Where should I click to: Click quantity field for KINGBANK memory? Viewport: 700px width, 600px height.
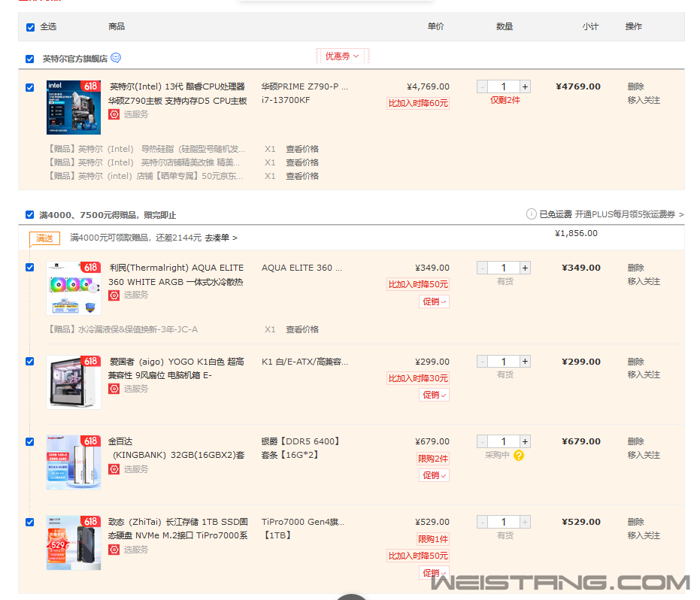[x=504, y=441]
